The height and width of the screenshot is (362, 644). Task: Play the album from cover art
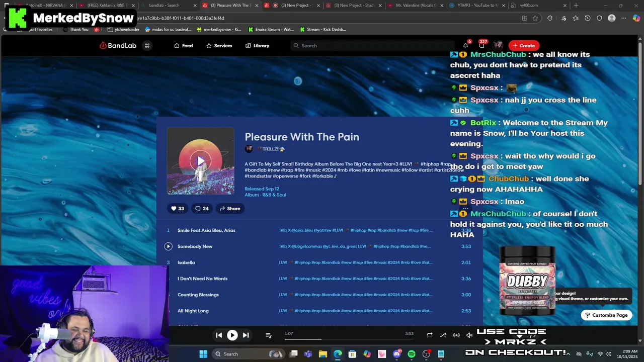(200, 161)
